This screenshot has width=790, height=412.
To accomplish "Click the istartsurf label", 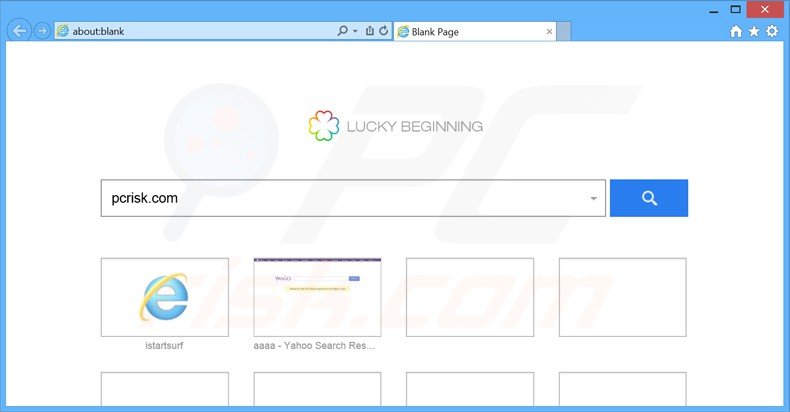I will (x=164, y=346).
